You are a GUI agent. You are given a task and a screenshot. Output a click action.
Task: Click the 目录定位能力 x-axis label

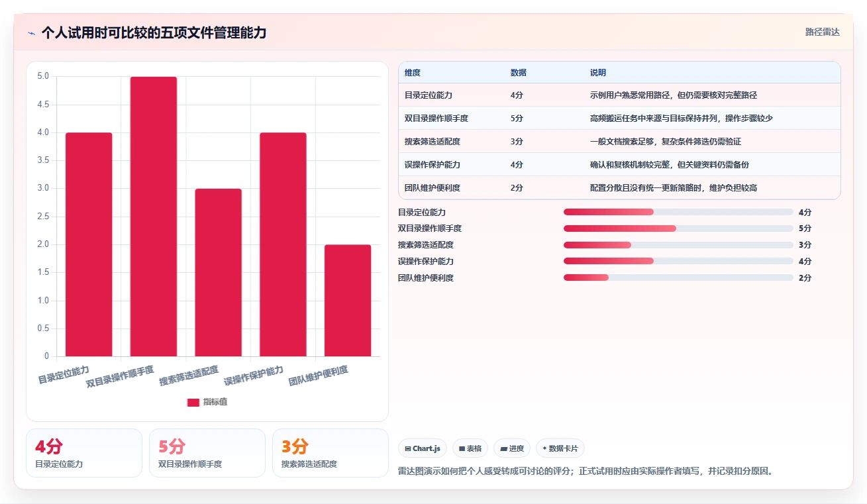64,374
